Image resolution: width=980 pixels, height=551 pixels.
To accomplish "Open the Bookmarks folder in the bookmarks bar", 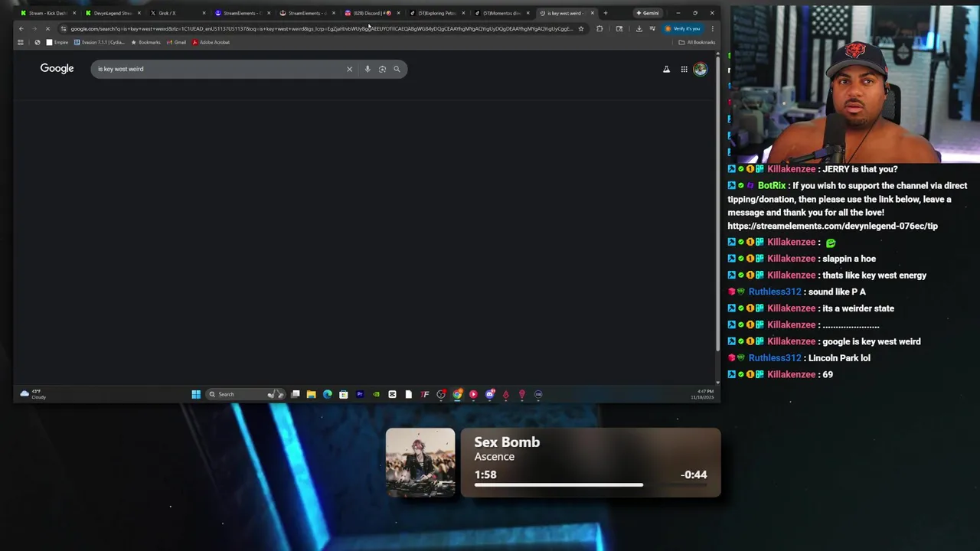I will pyautogui.click(x=145, y=42).
